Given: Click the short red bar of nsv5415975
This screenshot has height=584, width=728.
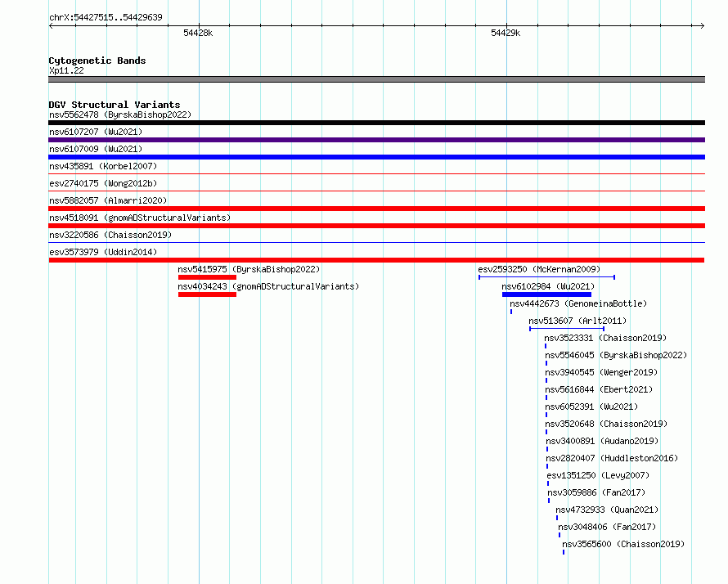Looking at the screenshot, I should pyautogui.click(x=207, y=277).
